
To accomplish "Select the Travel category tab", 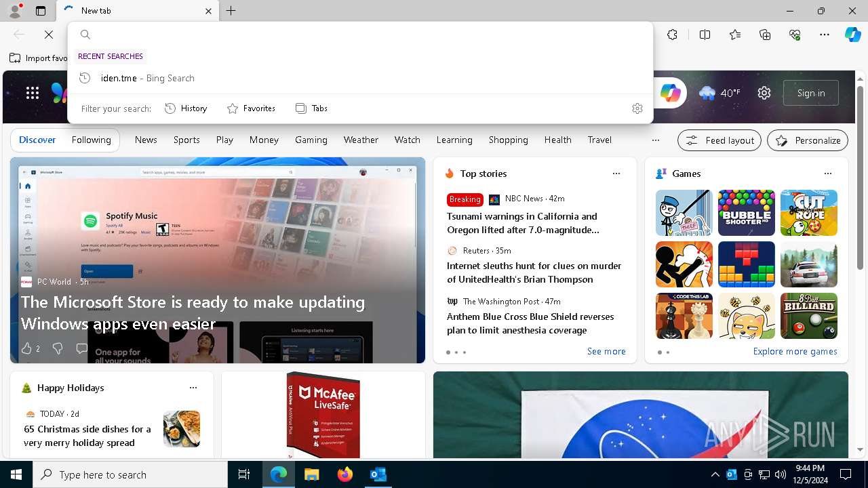I will click(599, 140).
